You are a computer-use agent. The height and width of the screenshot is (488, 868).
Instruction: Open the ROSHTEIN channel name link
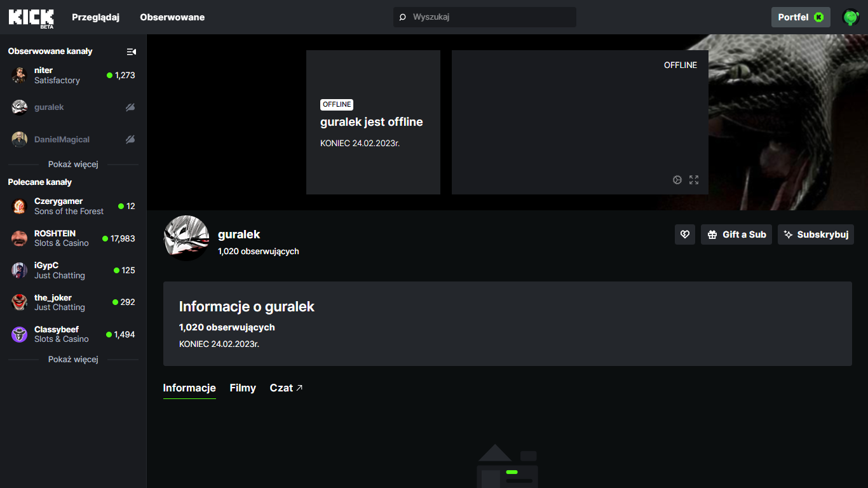55,233
